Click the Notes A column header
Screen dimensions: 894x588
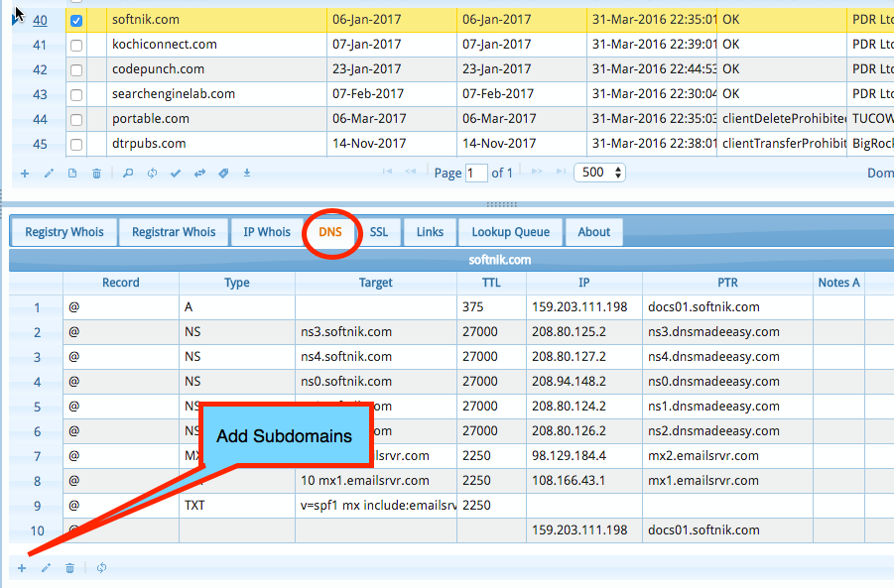click(x=838, y=283)
